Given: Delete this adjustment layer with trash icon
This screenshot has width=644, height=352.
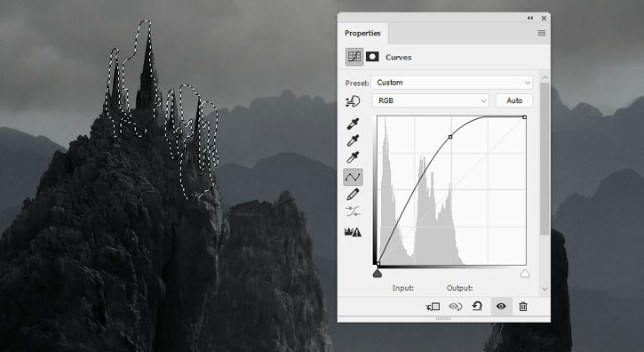Looking at the screenshot, I should pyautogui.click(x=523, y=307).
